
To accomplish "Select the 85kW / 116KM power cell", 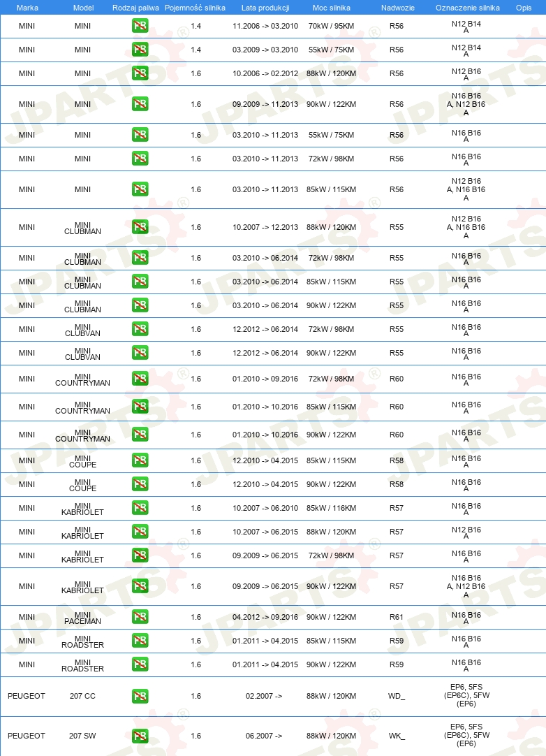I will 331,508.
